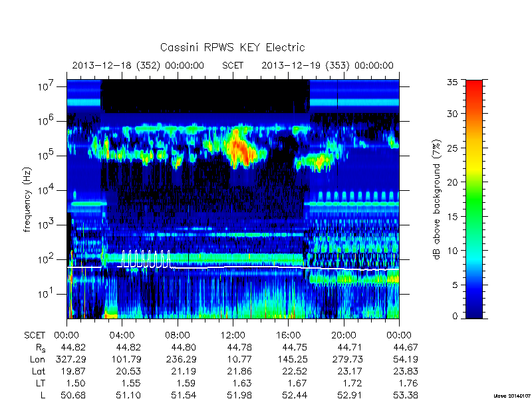Click the y-axis label 10^7
Image resolution: width=532 pixels, height=399 pixels.
click(45, 86)
